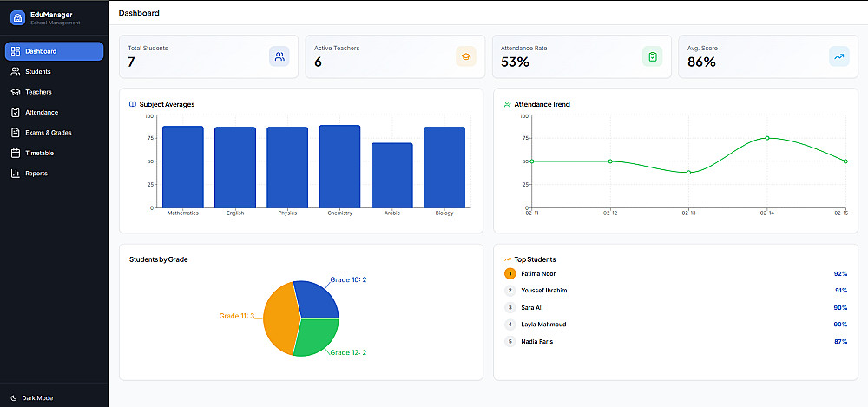Viewport: 868px width, 407px height.
Task: Open the Students page in the sidebar
Action: pyautogui.click(x=54, y=71)
